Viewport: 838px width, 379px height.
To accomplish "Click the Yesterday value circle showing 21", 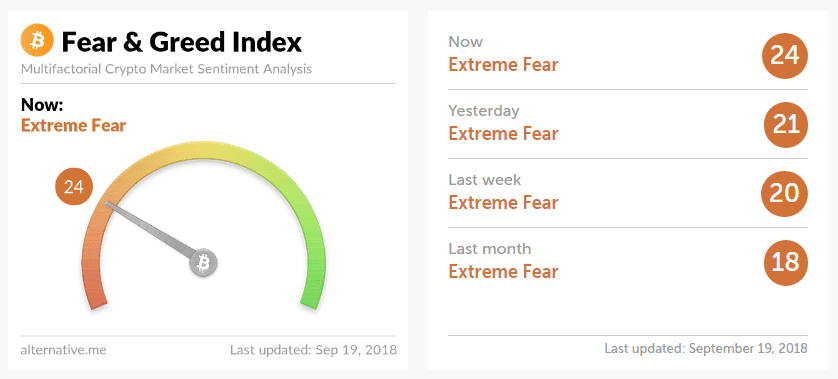I will 785,125.
